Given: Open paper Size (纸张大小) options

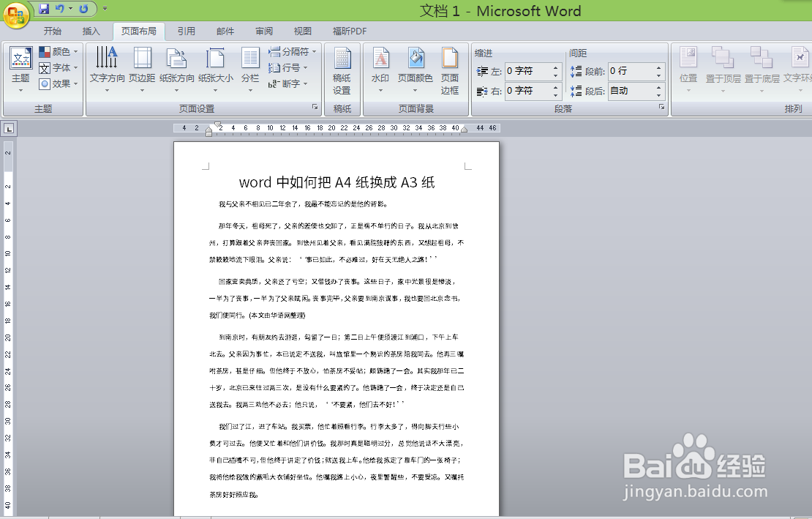Looking at the screenshot, I should click(x=215, y=70).
